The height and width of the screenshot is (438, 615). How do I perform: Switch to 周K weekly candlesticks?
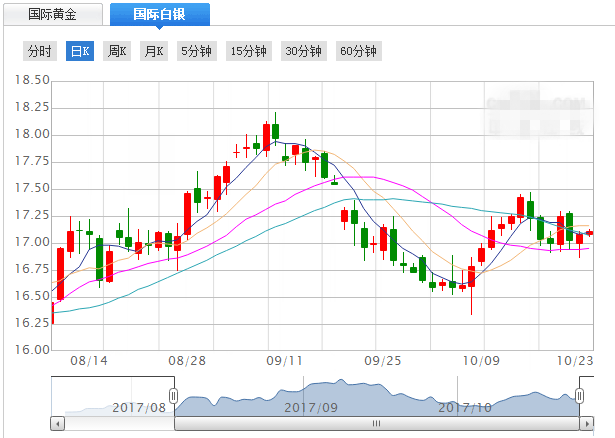click(x=117, y=51)
